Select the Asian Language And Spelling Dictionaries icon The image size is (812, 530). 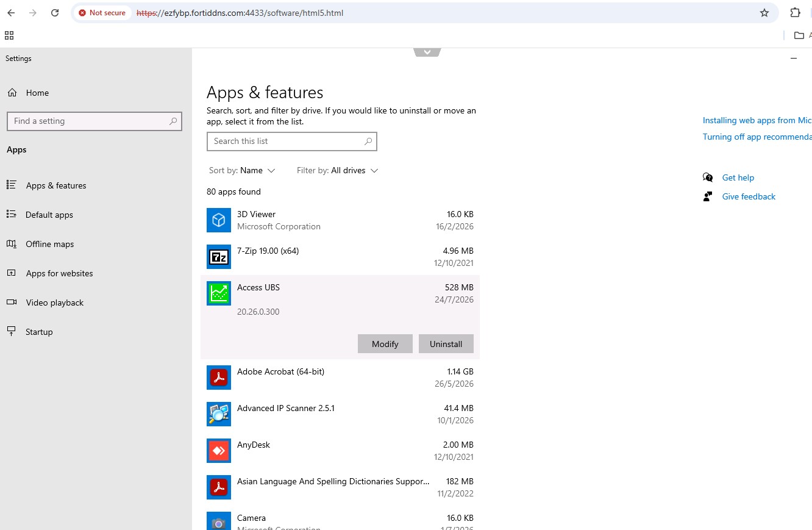[219, 487]
